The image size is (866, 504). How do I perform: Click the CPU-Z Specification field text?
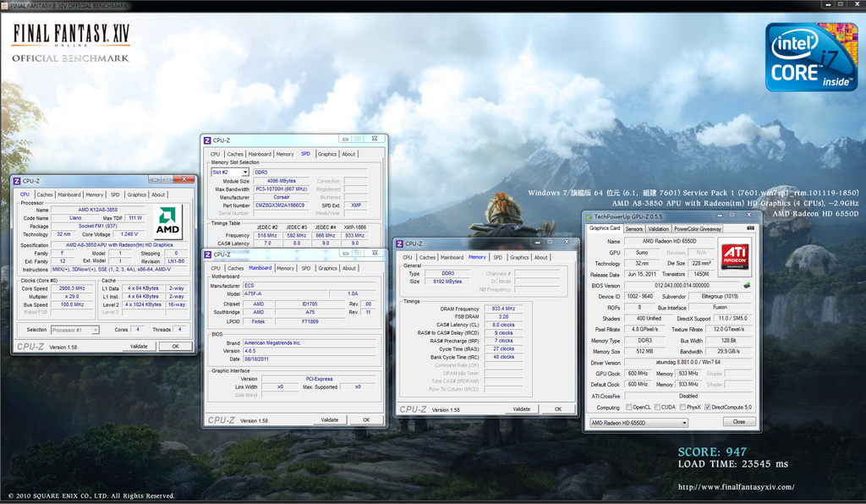[x=119, y=245]
